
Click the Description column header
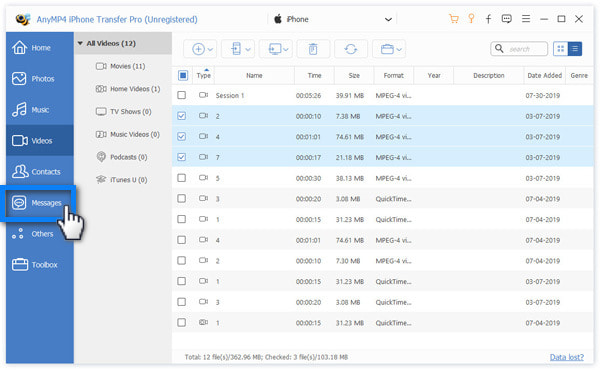point(489,75)
